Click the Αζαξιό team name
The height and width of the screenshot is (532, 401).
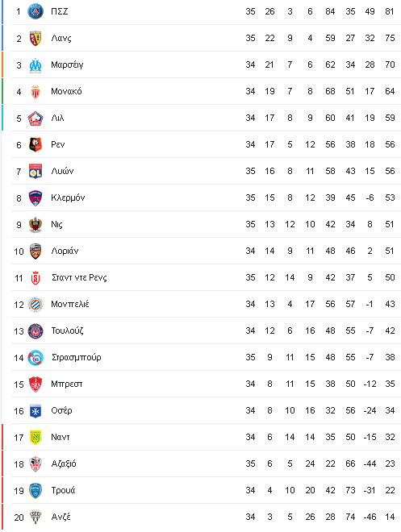click(x=64, y=463)
